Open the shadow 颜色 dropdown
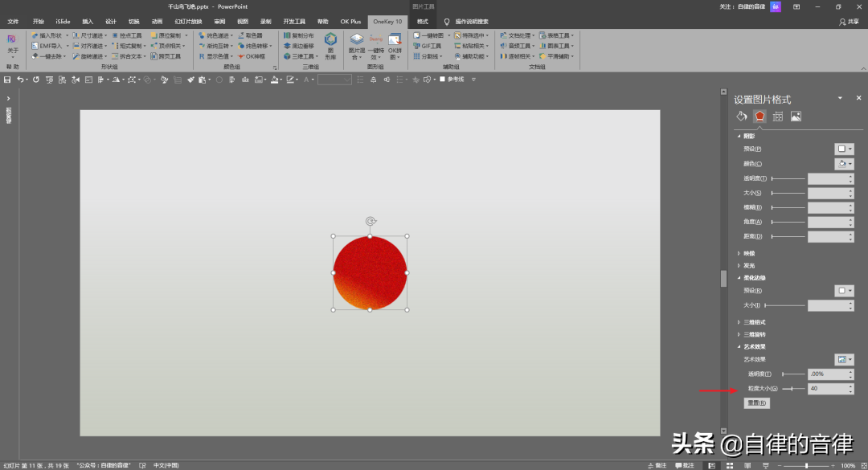The width and height of the screenshot is (868, 470). pos(844,163)
